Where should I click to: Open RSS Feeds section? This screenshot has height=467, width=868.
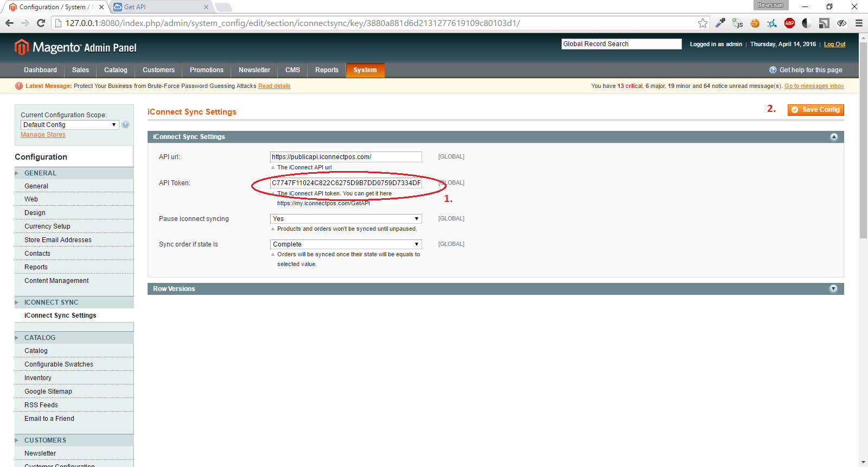[41, 405]
